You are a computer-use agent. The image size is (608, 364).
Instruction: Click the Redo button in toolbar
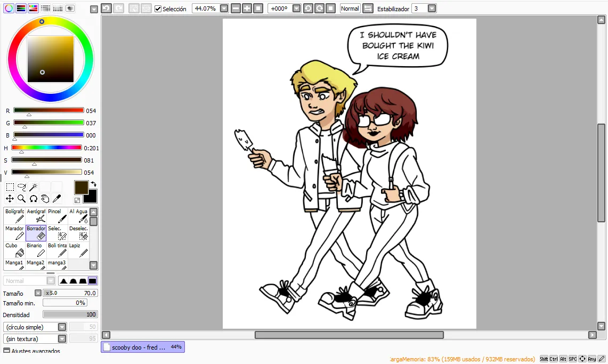point(118,8)
